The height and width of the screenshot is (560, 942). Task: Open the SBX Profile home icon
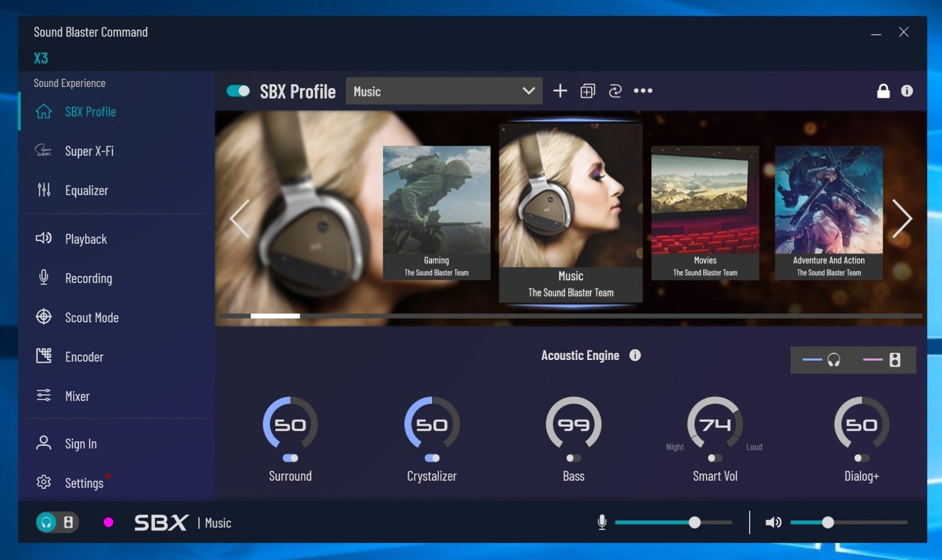[44, 111]
